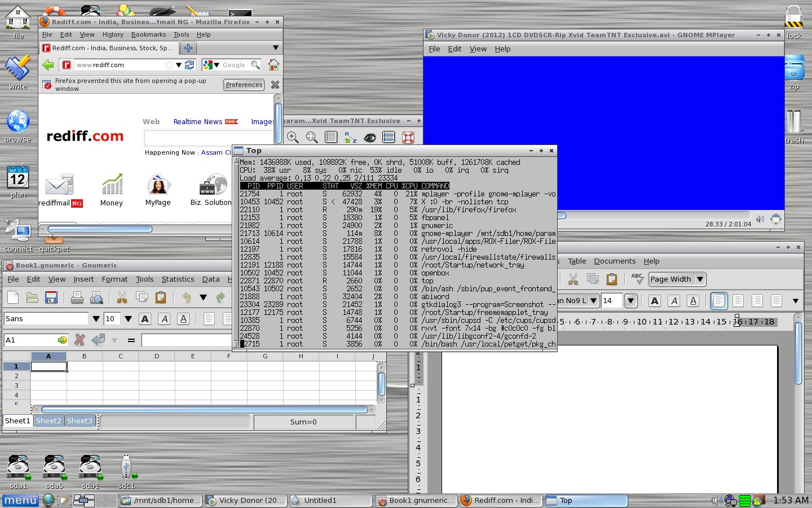The image size is (812, 508).
Task: Select column D header in Gnumeric
Action: coord(157,356)
